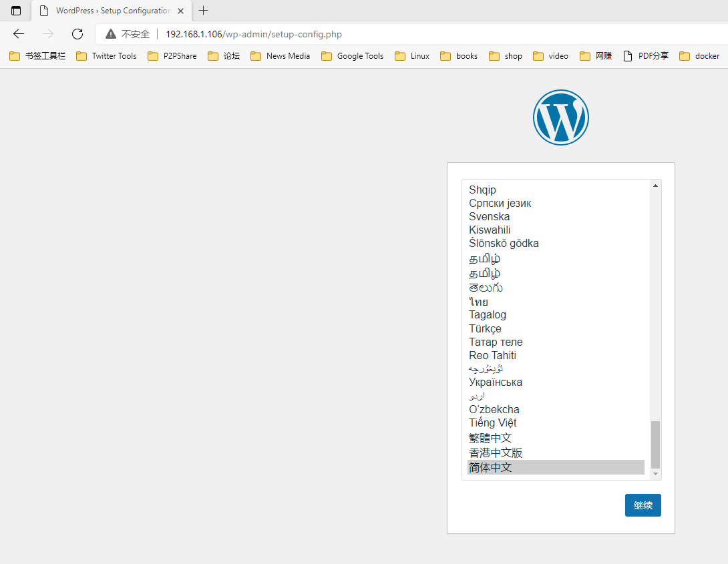
Task: Select Ślōnskŏ gŏdka language option
Action: click(x=556, y=244)
